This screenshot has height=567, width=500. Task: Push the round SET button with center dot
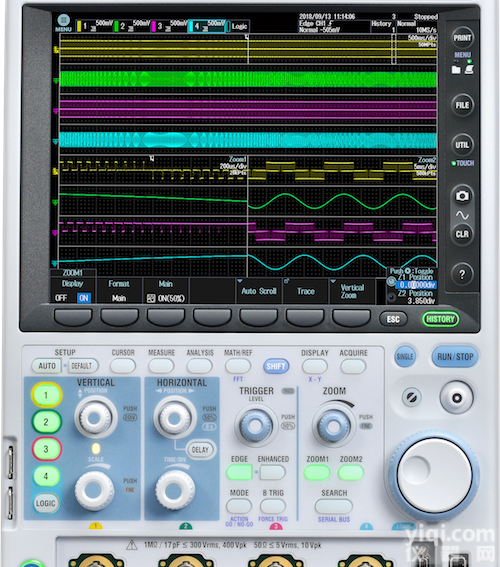(456, 398)
